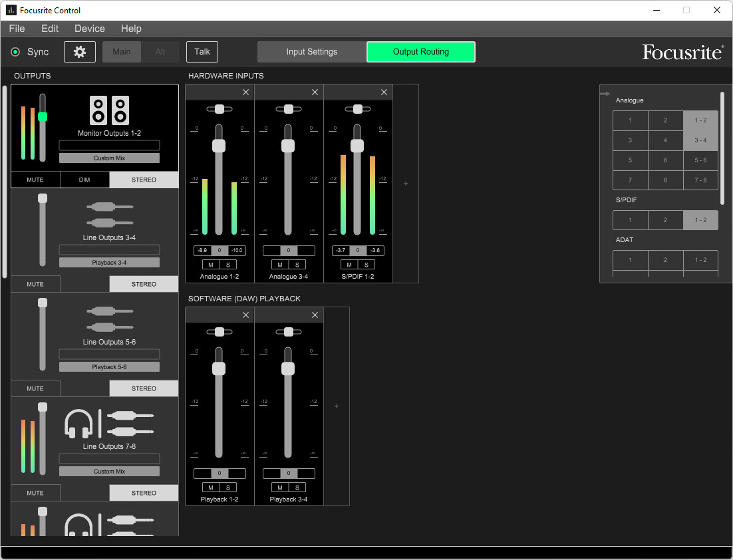Select Analogue 1-2 stereo pair in input list
The width and height of the screenshot is (733, 560).
(x=700, y=120)
